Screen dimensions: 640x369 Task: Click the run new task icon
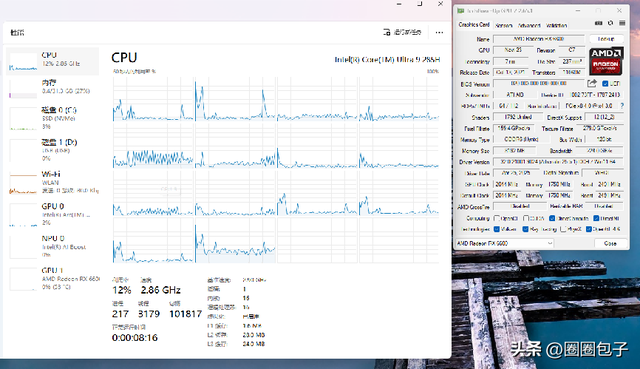pos(387,32)
